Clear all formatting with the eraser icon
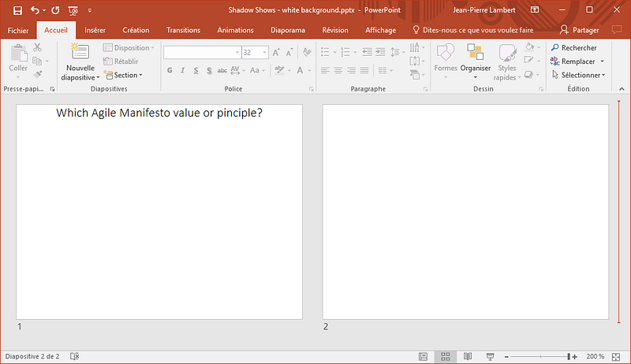The width and height of the screenshot is (631, 364). (x=307, y=52)
